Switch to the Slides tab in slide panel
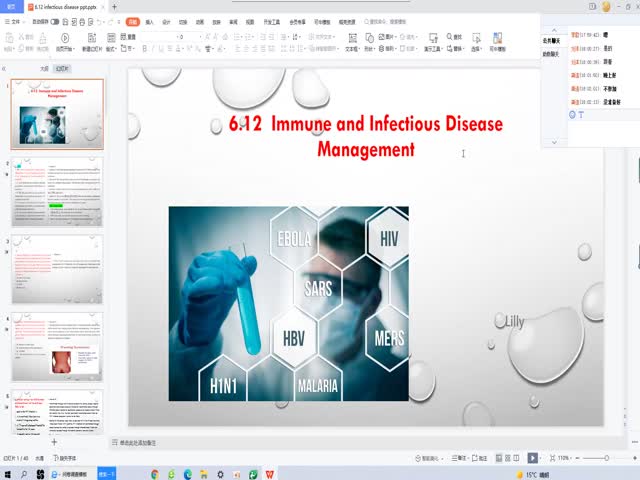Image resolution: width=640 pixels, height=480 pixels. pyautogui.click(x=62, y=69)
